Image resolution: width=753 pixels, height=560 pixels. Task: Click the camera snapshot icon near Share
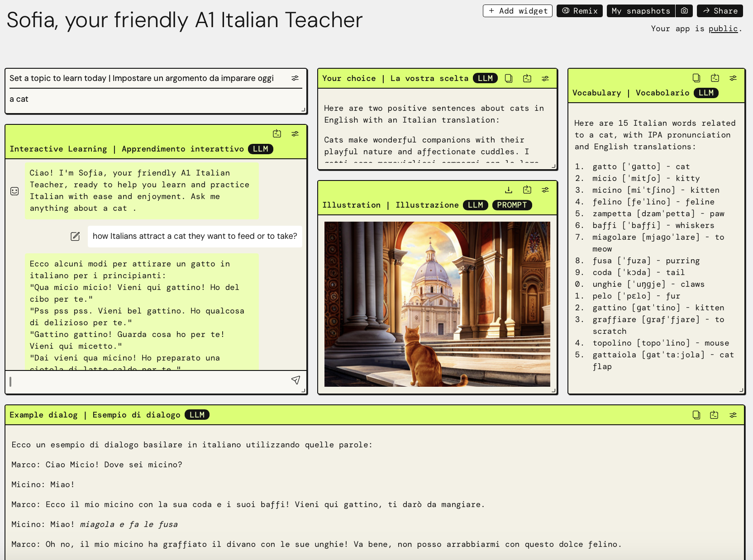pos(684,10)
